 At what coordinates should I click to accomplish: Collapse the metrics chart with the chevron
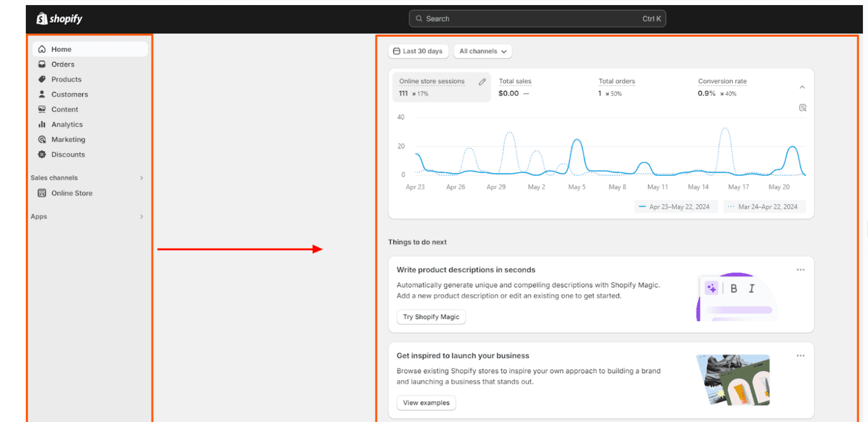pyautogui.click(x=802, y=87)
